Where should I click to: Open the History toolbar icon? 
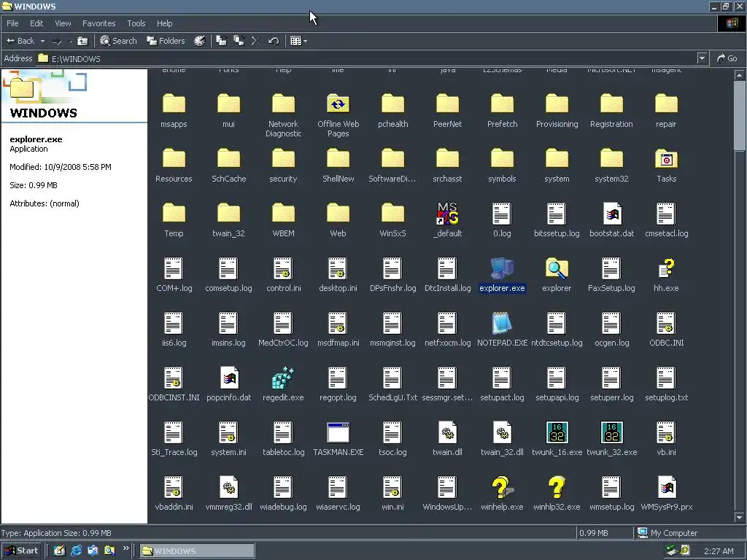200,41
